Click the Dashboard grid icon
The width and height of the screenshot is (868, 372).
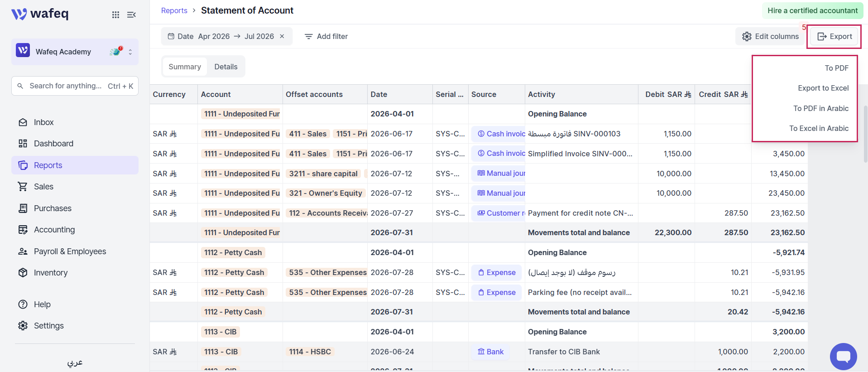tap(23, 144)
